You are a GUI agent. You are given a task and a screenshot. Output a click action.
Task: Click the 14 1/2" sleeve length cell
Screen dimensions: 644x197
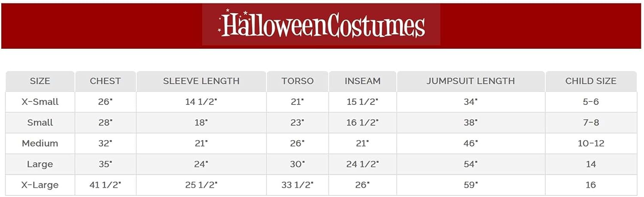201,102
